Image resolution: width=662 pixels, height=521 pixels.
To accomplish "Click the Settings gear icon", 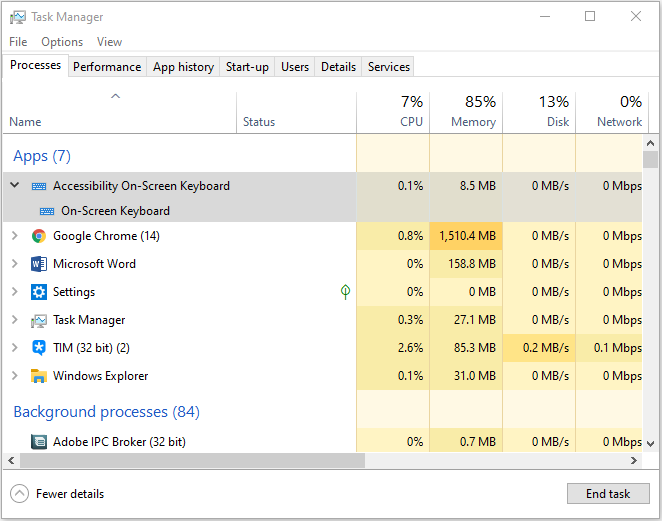I will pyautogui.click(x=39, y=292).
